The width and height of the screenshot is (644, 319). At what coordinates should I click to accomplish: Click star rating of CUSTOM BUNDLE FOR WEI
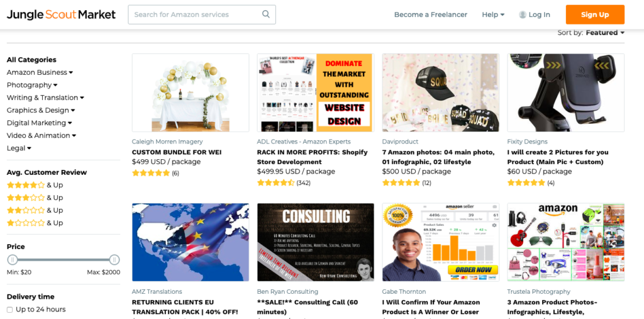coord(151,173)
